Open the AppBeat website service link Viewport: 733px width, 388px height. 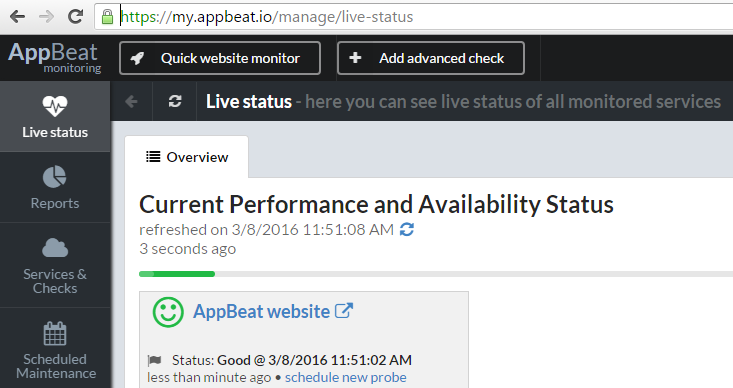tap(261, 311)
